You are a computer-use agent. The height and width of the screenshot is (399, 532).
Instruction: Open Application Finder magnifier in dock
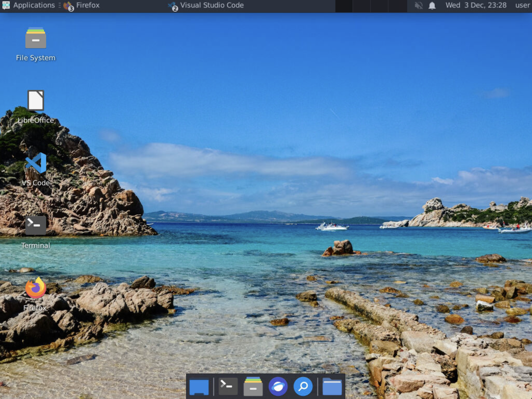303,387
